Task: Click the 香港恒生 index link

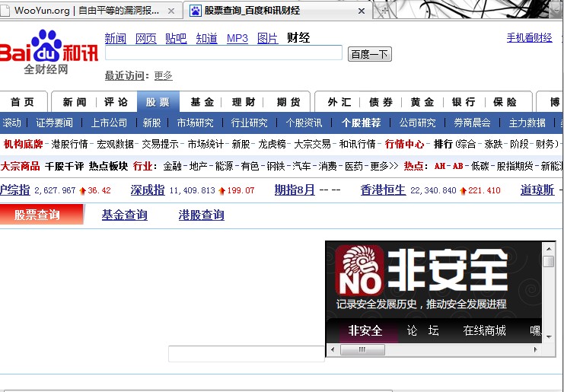Action: pos(383,190)
